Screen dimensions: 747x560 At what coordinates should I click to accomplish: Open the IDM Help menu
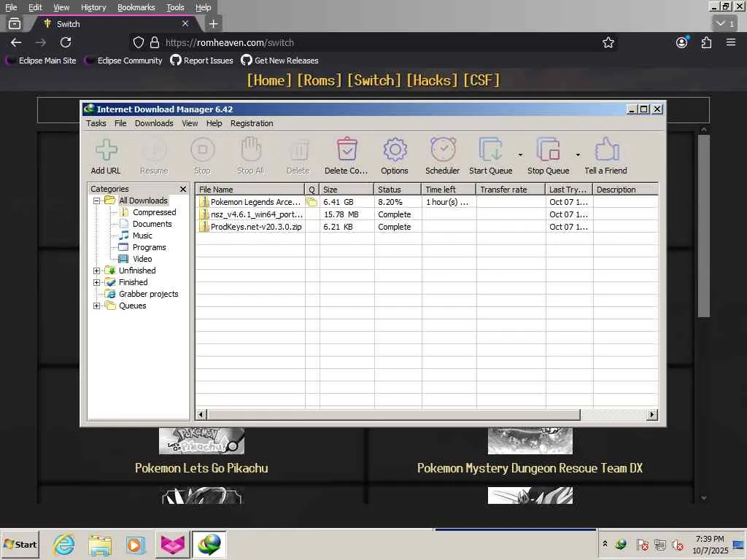pos(214,123)
